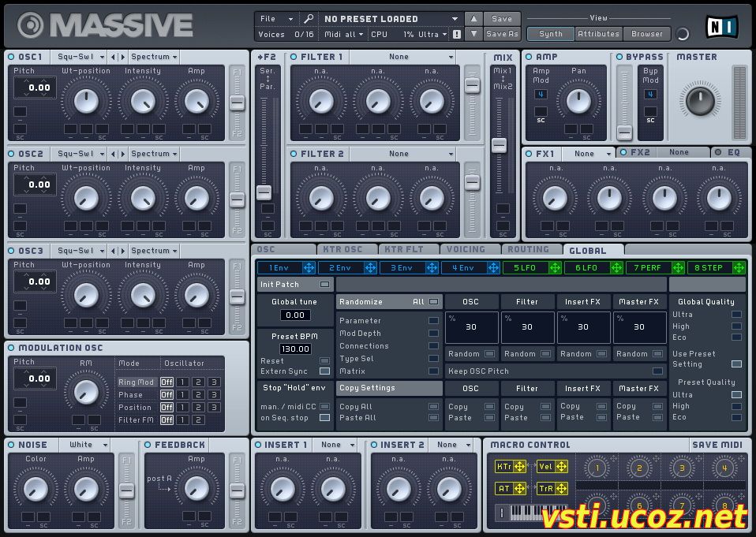The image size is (756, 537).
Task: Click the Native Instruments NI logo
Action: point(722,27)
